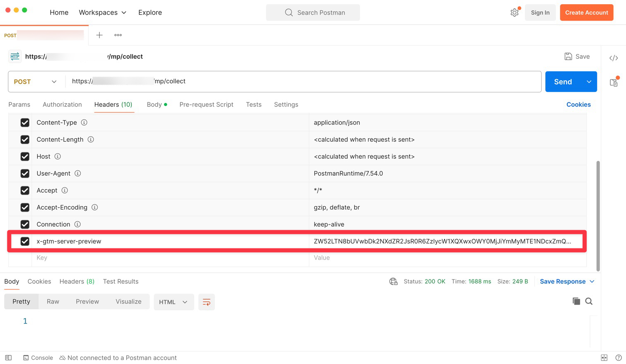Open the help question mark icon
Viewport: 626px width, 364px height.
[618, 358]
